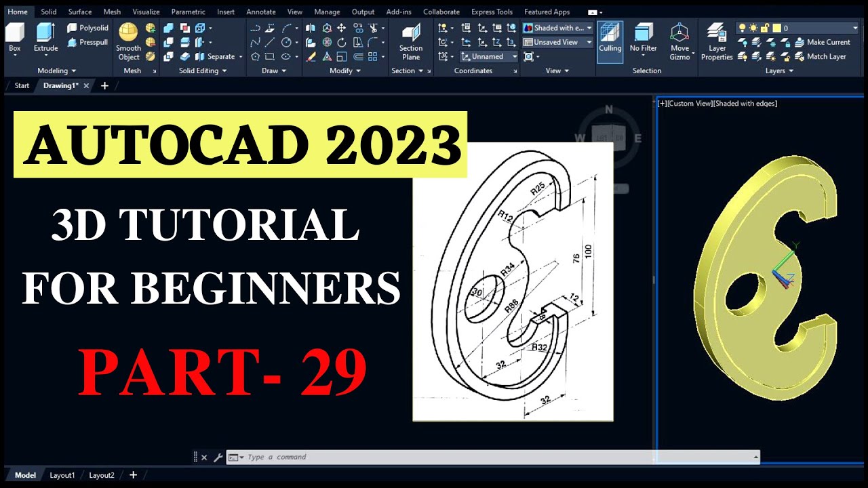Pick the Array tool in Modify panel

(372, 56)
